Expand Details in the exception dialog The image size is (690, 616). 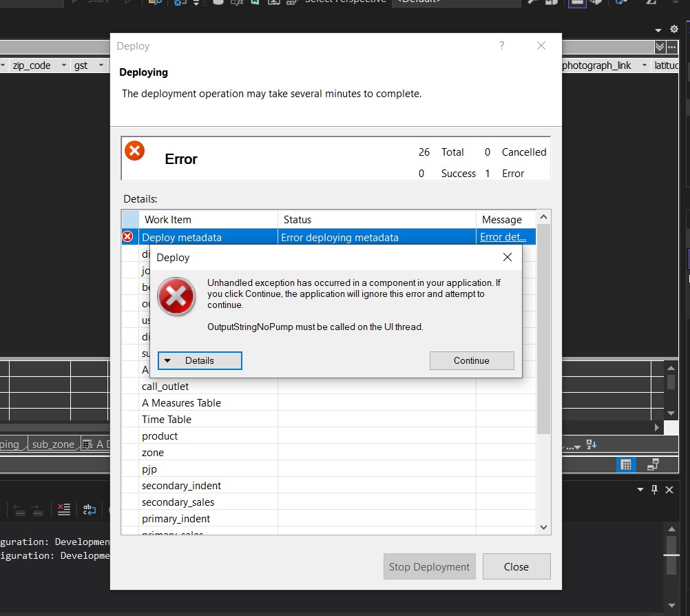(200, 360)
